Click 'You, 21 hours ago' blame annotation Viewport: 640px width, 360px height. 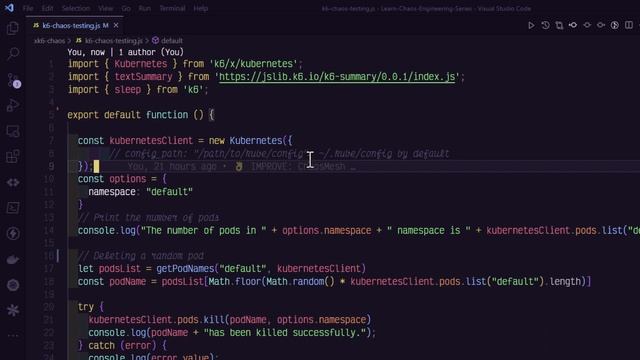coord(172,167)
